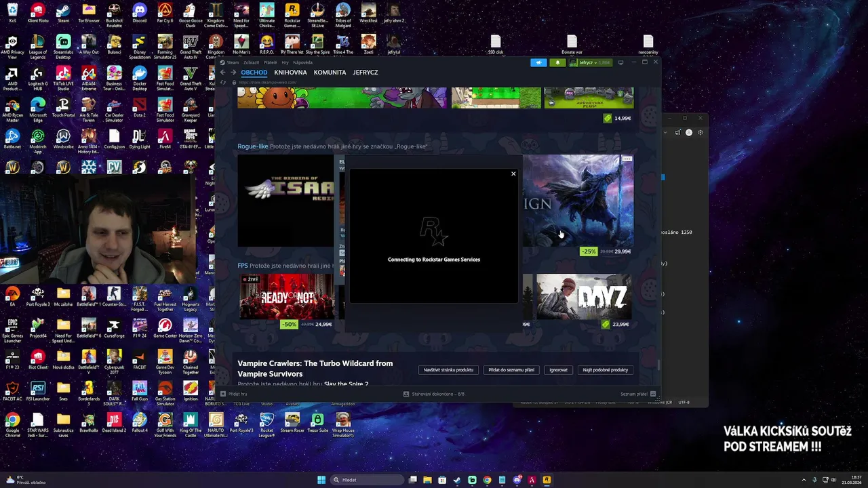Open File Explorer from taskbar
868x488 pixels.
(427, 480)
